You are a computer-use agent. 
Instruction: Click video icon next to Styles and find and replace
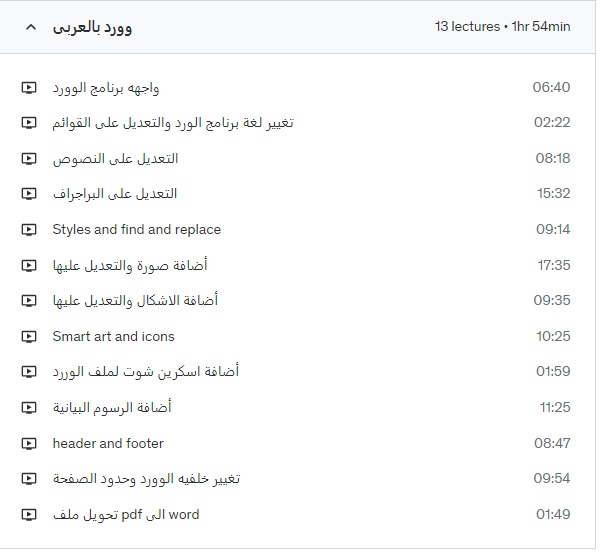tap(29, 230)
